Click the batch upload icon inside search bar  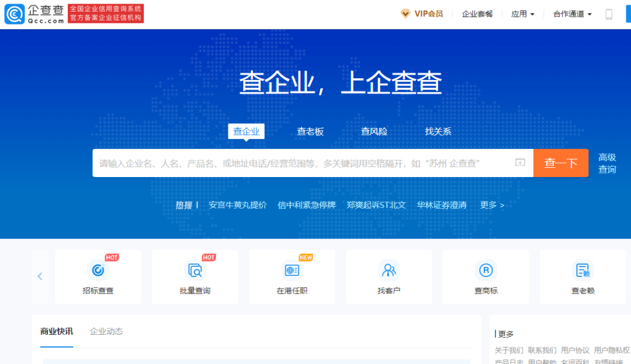(x=519, y=162)
